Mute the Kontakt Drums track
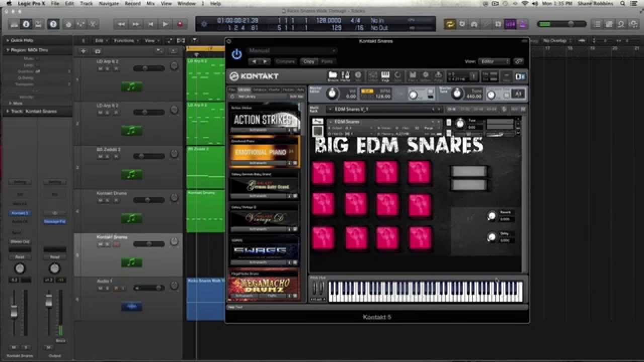Image resolution: width=644 pixels, height=362 pixels. click(100, 201)
